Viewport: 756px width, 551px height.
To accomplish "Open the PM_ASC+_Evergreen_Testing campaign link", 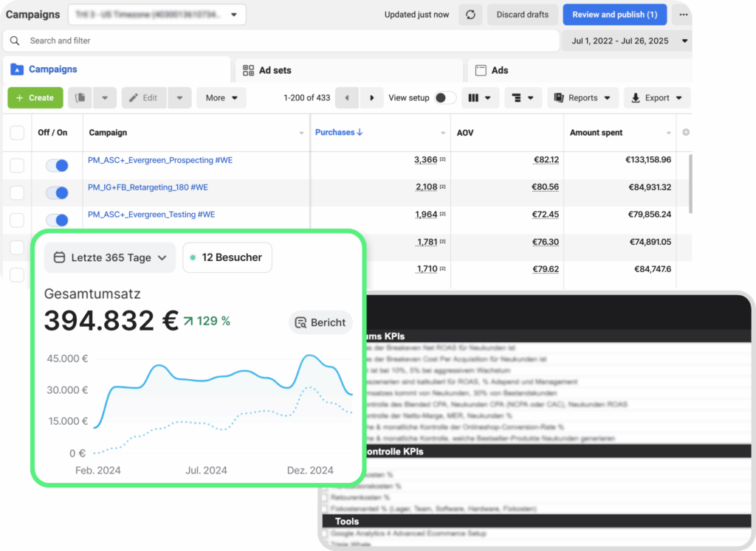I will (x=151, y=215).
